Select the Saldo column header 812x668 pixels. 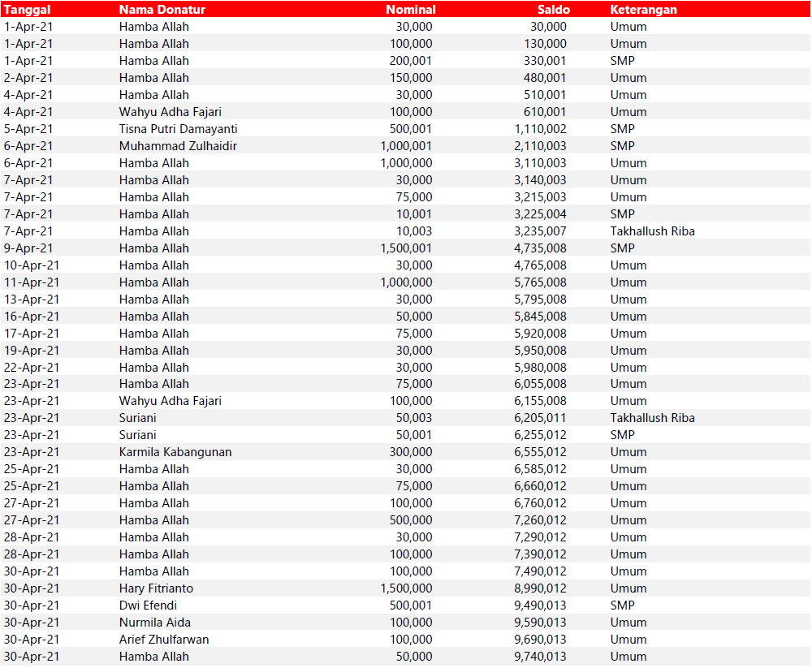[553, 10]
